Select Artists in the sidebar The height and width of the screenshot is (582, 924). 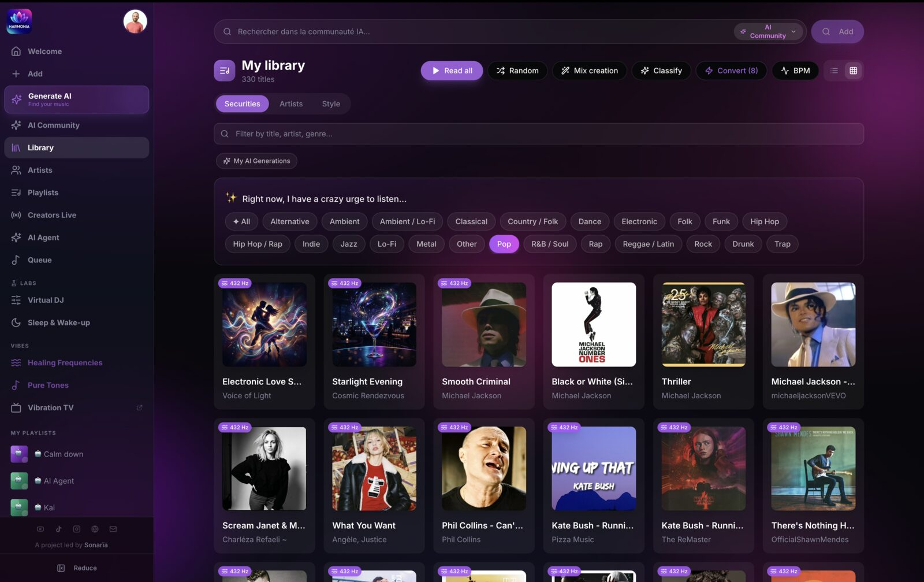click(76, 170)
